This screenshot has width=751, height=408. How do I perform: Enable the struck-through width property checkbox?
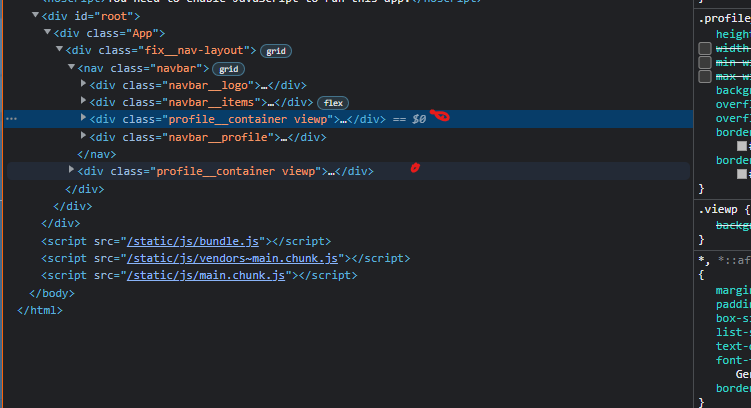pyautogui.click(x=705, y=48)
